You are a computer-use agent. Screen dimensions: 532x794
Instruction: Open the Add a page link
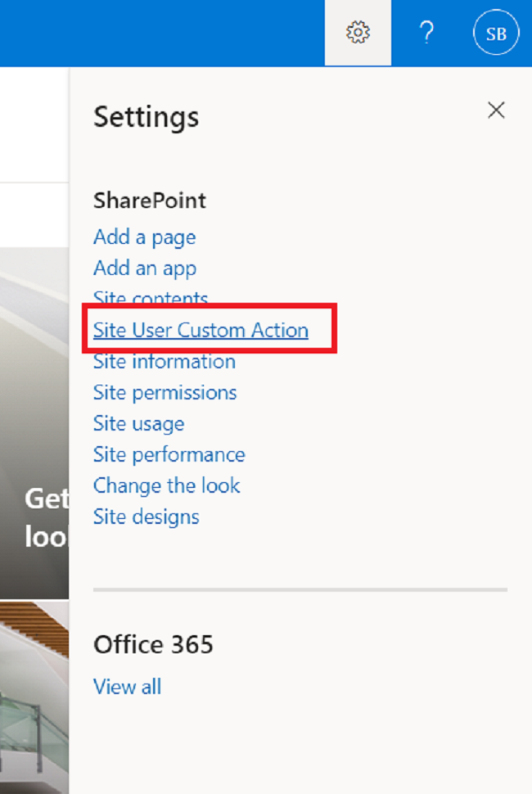144,237
